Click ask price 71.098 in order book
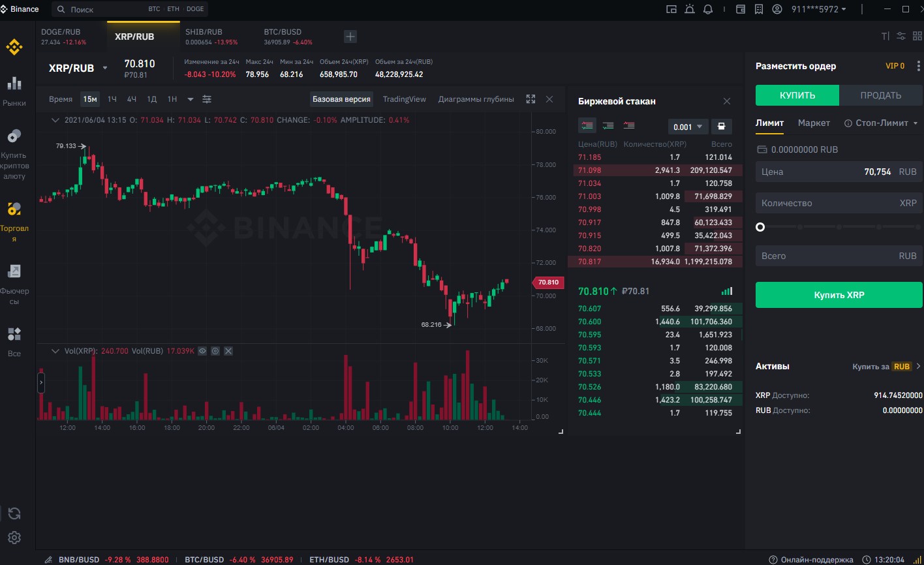This screenshot has height=565, width=924. click(x=590, y=170)
